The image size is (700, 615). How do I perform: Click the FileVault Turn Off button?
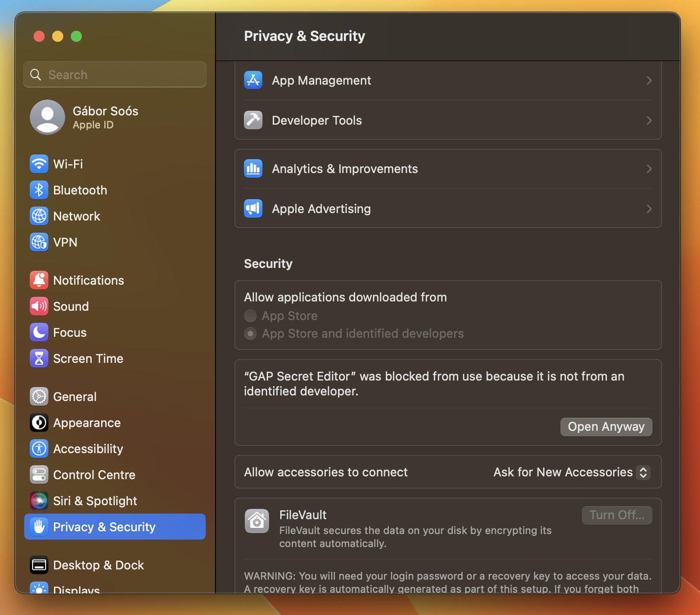[617, 515]
